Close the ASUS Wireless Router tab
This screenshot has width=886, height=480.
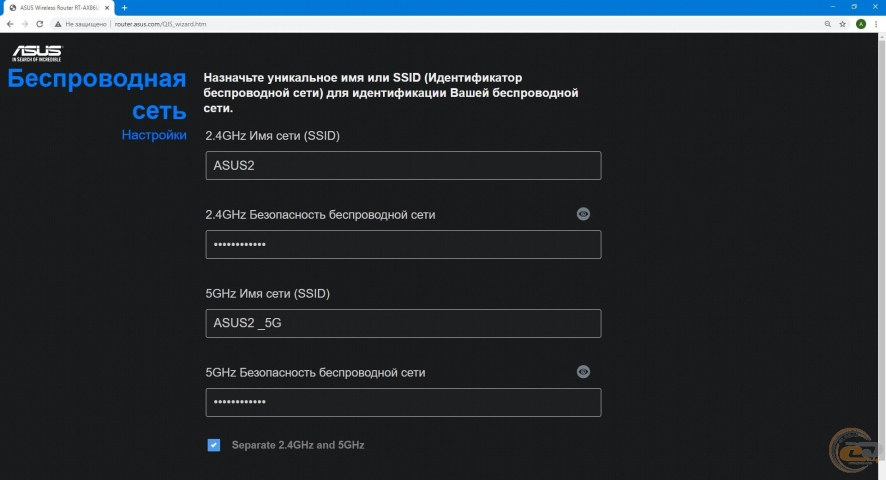coord(107,8)
